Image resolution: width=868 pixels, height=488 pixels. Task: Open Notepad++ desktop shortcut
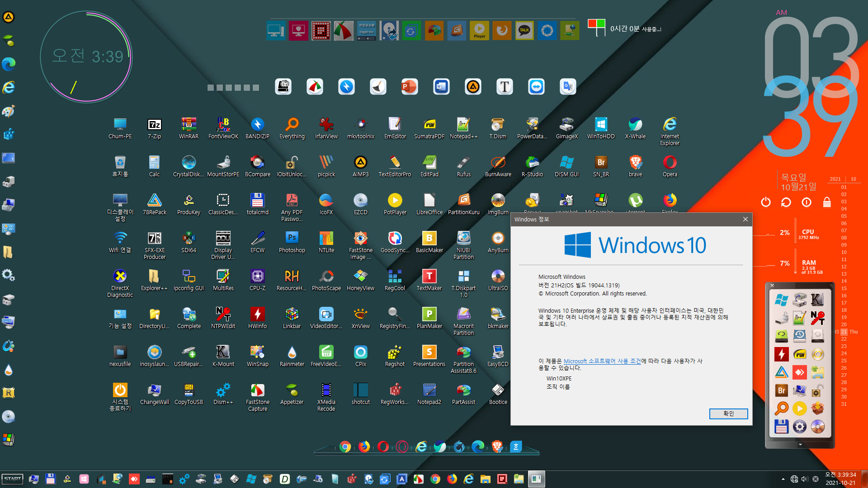click(463, 128)
